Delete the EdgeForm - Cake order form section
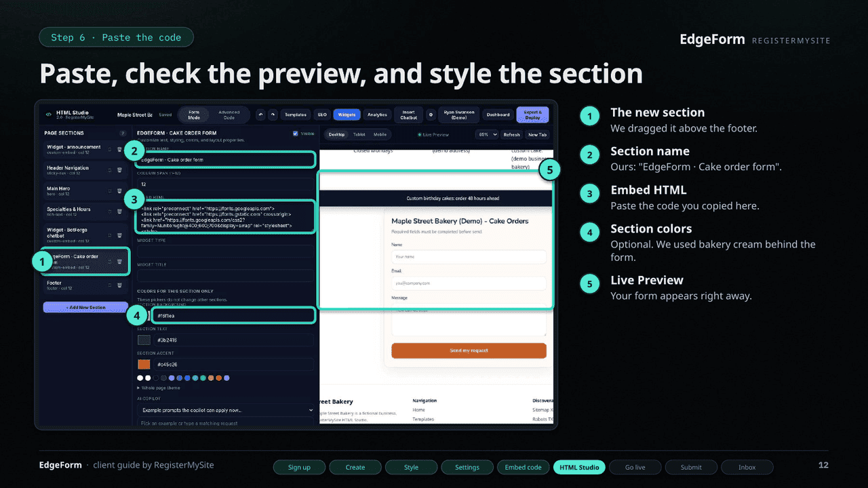The image size is (868, 488). 119,261
